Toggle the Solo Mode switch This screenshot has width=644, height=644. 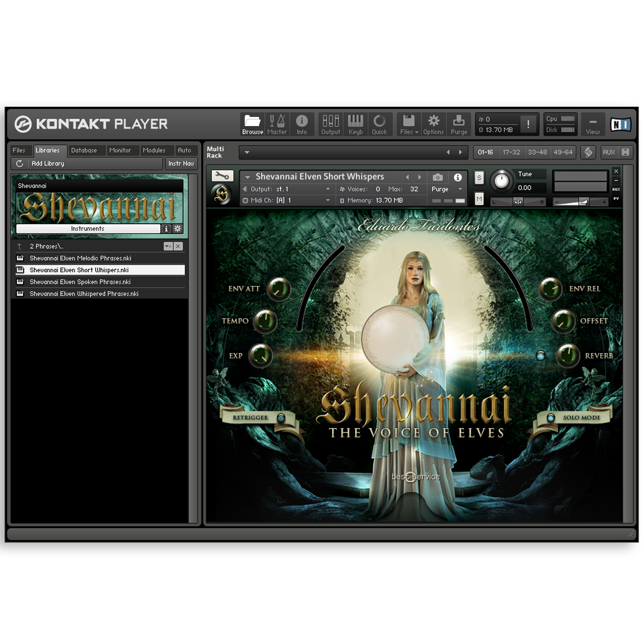click(x=551, y=417)
